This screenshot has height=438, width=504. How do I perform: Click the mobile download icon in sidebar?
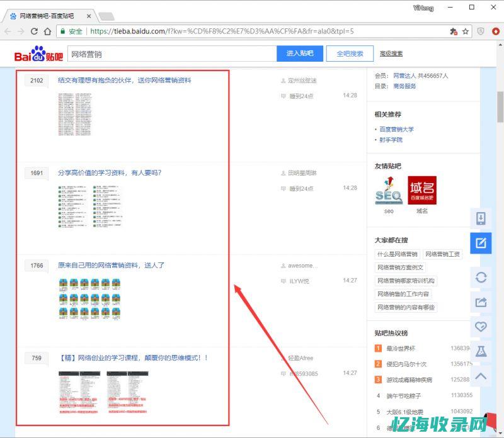pyautogui.click(x=481, y=218)
